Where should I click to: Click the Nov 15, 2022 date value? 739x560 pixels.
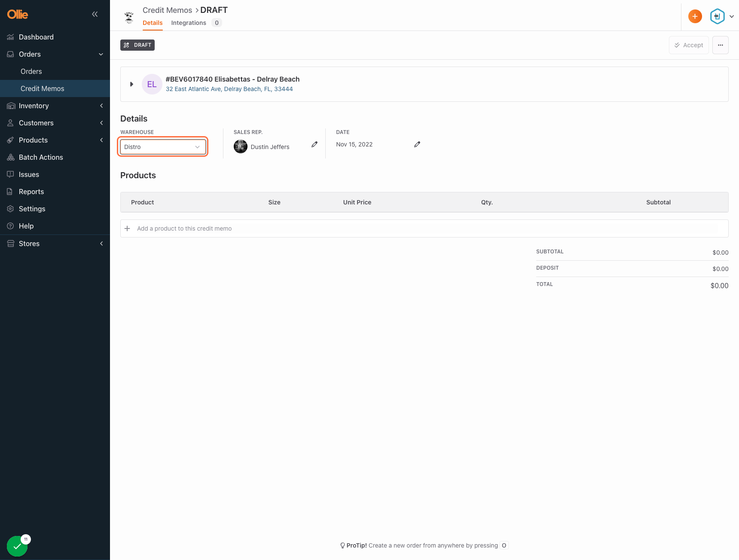354,144
